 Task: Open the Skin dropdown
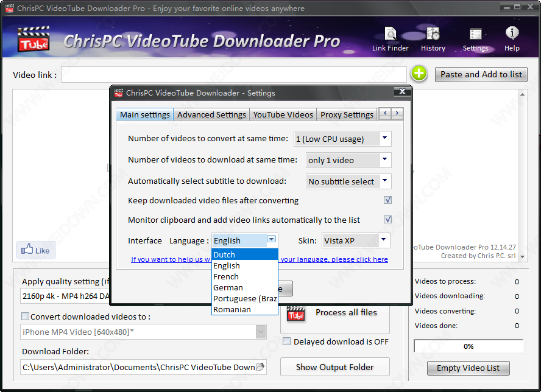click(383, 240)
